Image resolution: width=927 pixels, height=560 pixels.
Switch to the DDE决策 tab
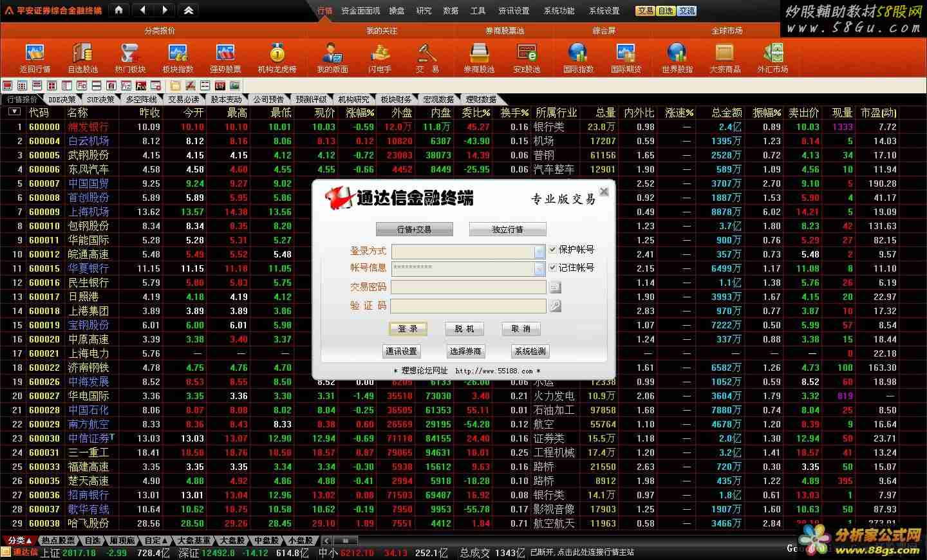click(x=62, y=100)
